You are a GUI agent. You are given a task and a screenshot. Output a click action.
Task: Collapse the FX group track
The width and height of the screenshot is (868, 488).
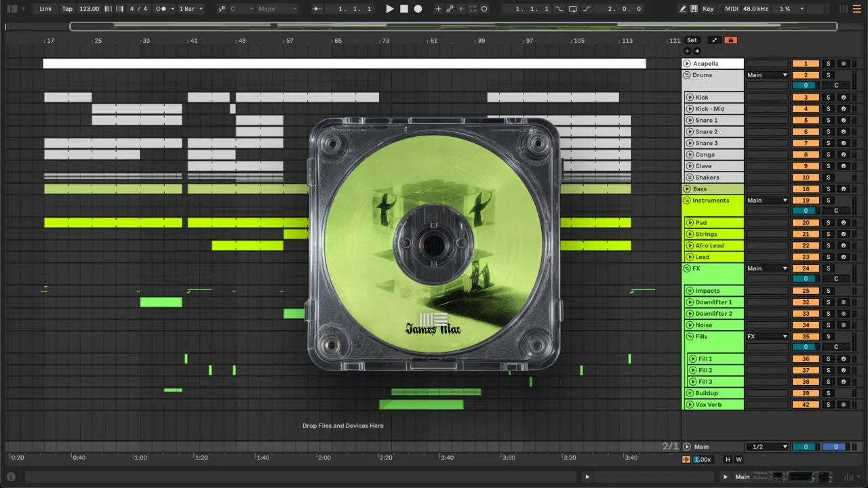pos(687,269)
